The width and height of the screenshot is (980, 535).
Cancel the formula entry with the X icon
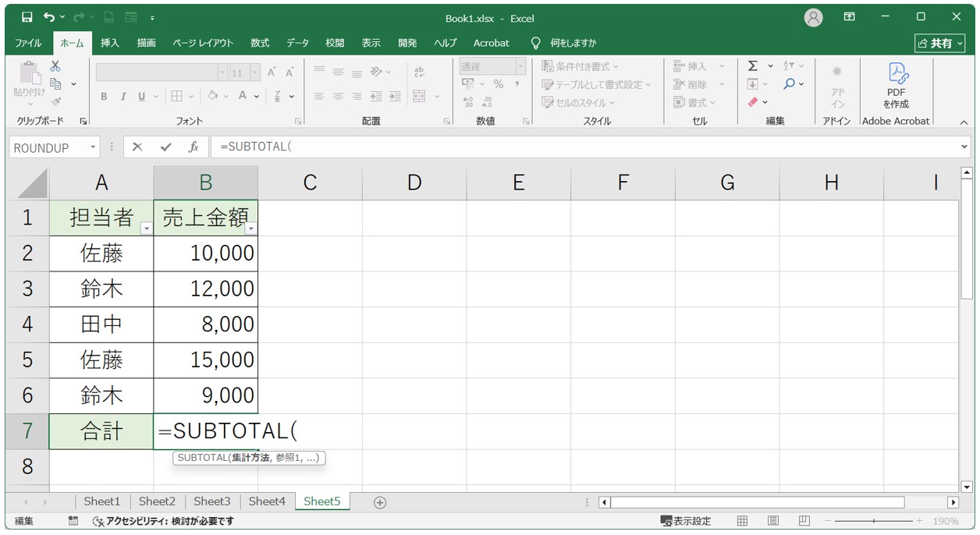click(137, 147)
